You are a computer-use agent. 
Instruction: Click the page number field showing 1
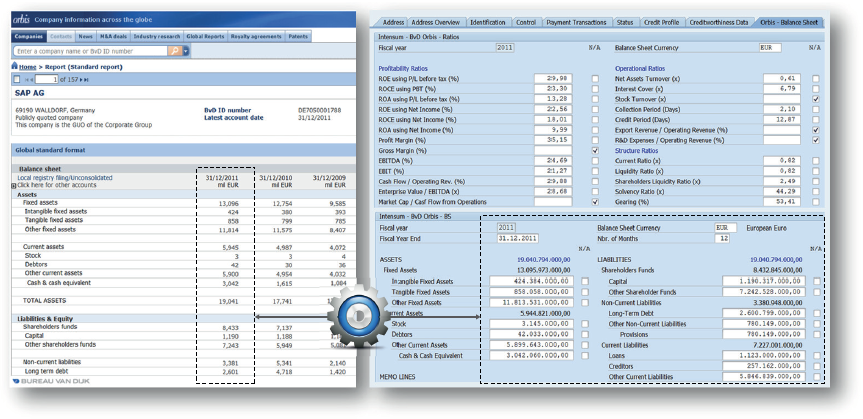(x=46, y=80)
